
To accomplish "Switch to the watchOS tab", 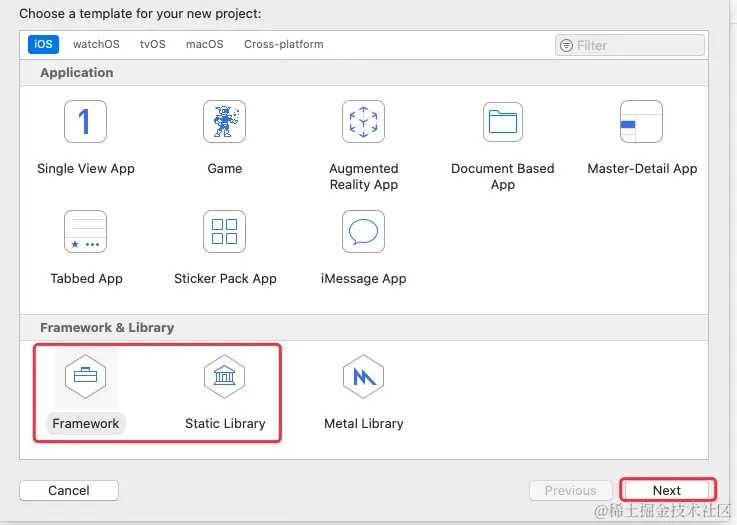I will (96, 44).
